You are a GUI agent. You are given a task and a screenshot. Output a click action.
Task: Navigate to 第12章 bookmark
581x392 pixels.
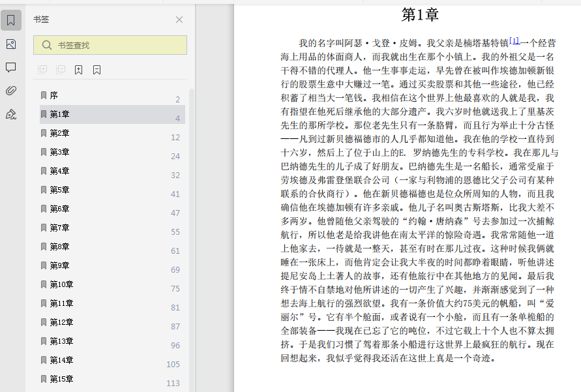click(112, 322)
